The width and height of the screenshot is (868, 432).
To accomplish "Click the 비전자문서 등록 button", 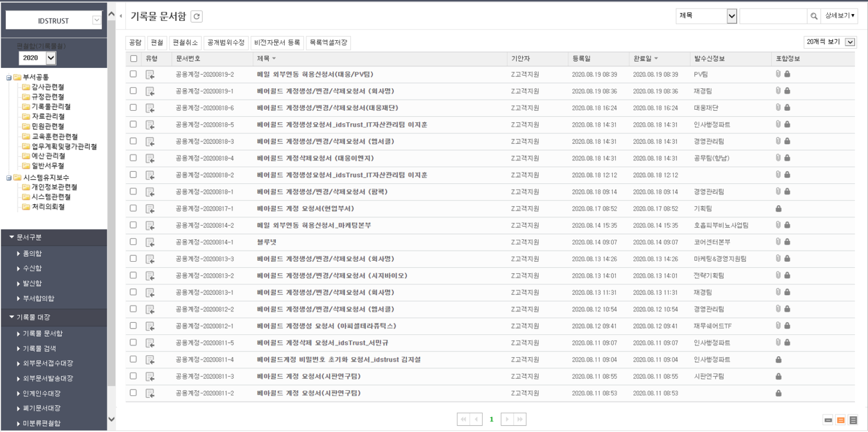I will [277, 42].
